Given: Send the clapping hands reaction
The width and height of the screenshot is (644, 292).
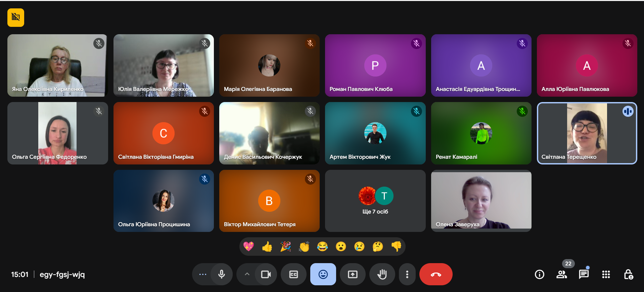Looking at the screenshot, I should coord(304,247).
